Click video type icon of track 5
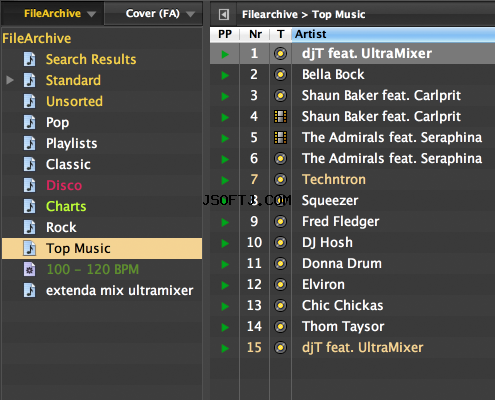Viewport: 495px width, 400px height. (280, 138)
